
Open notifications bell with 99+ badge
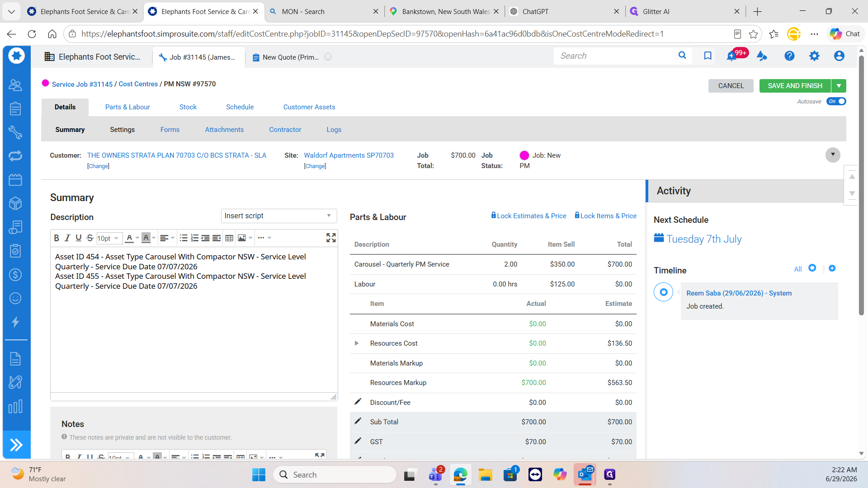[731, 56]
